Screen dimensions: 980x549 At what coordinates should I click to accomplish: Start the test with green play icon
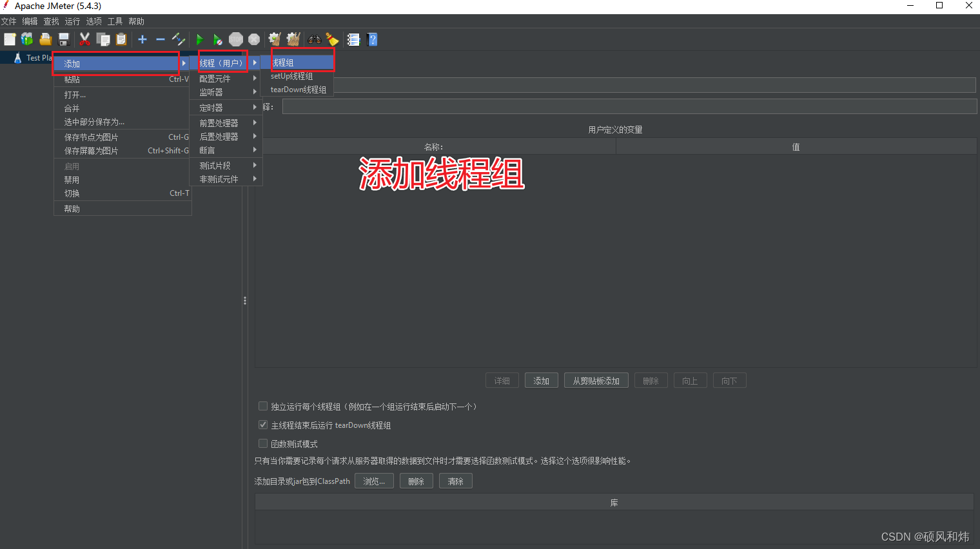[200, 39]
